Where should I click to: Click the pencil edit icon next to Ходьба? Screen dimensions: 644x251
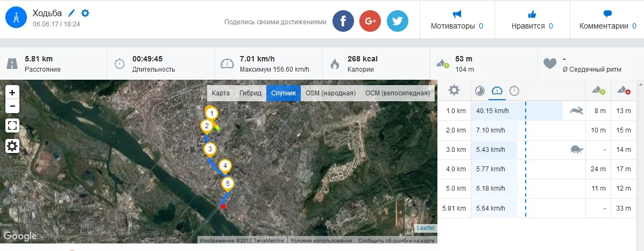tap(72, 13)
